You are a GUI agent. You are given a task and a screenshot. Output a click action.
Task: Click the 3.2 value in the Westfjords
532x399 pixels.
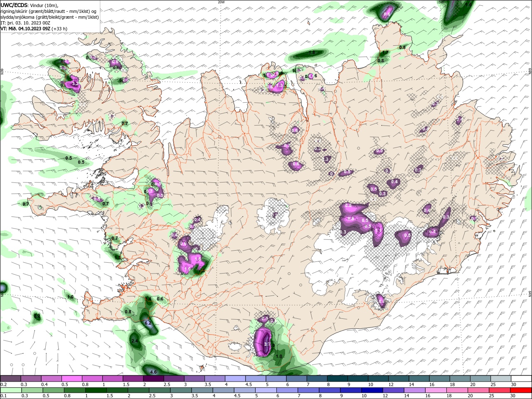(75, 84)
